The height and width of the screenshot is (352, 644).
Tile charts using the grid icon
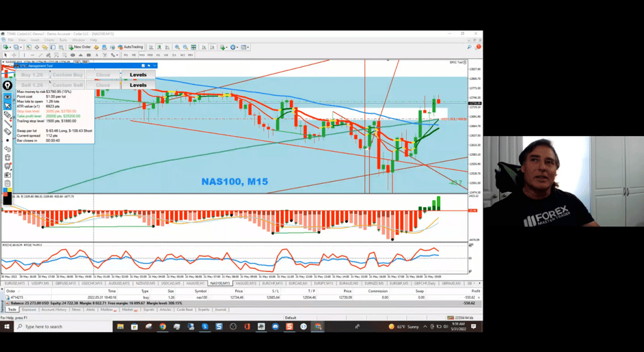(x=193, y=47)
